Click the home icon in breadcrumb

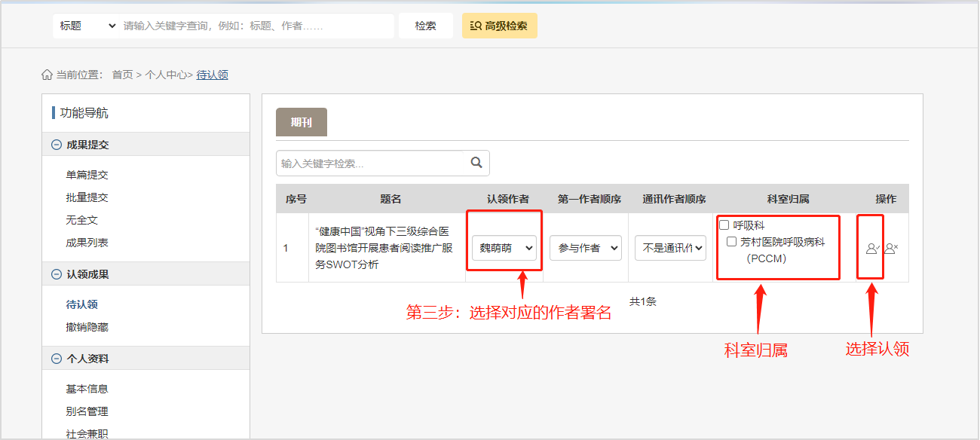(x=47, y=75)
